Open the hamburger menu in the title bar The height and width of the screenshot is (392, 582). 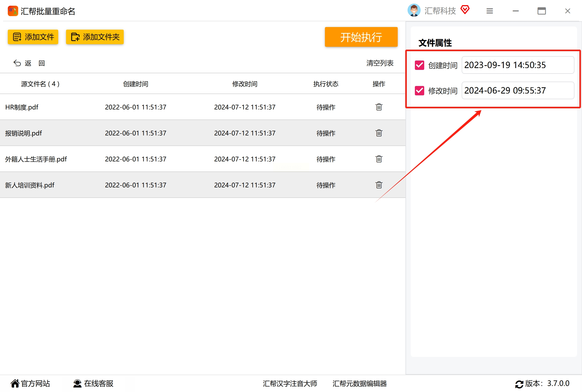(x=489, y=11)
